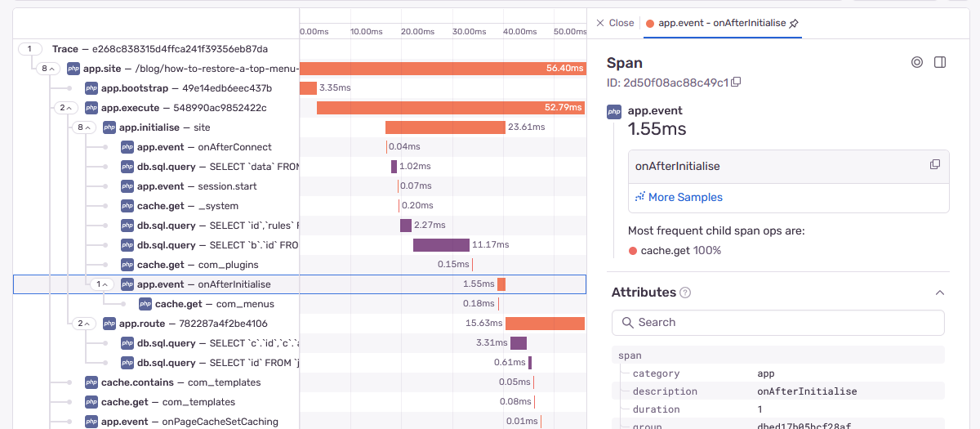Viewport: 980px width, 429px height.
Task: Collapse the onAfterInitialise span with 1 child
Action: 101,284
